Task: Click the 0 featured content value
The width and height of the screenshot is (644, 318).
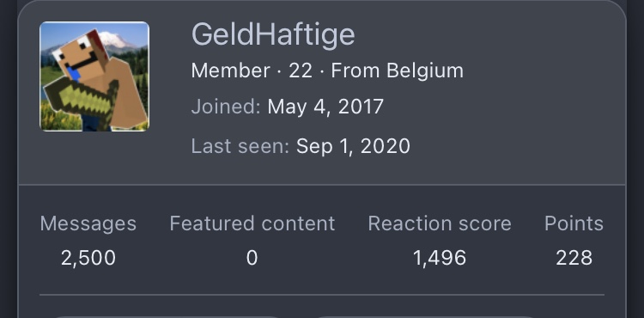Action: (x=252, y=258)
